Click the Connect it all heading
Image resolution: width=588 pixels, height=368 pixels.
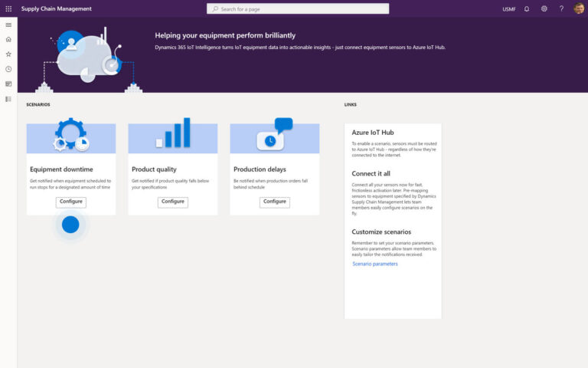[371, 173]
